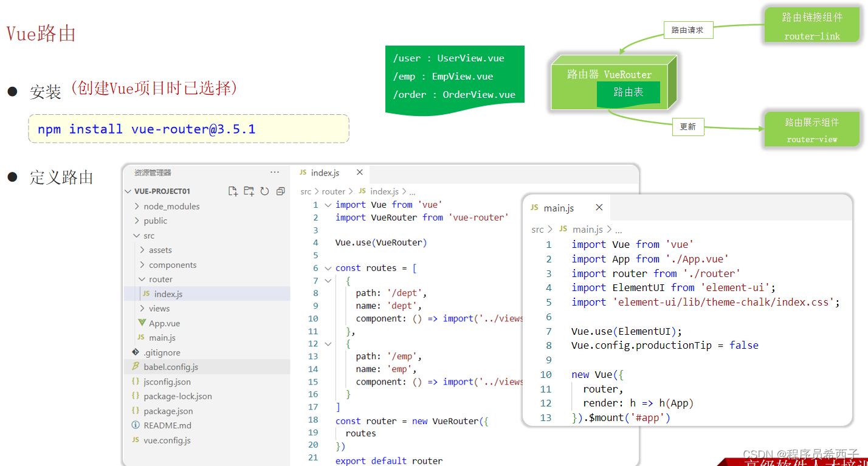Click 'src' in main.js breadcrumb

pyautogui.click(x=537, y=230)
